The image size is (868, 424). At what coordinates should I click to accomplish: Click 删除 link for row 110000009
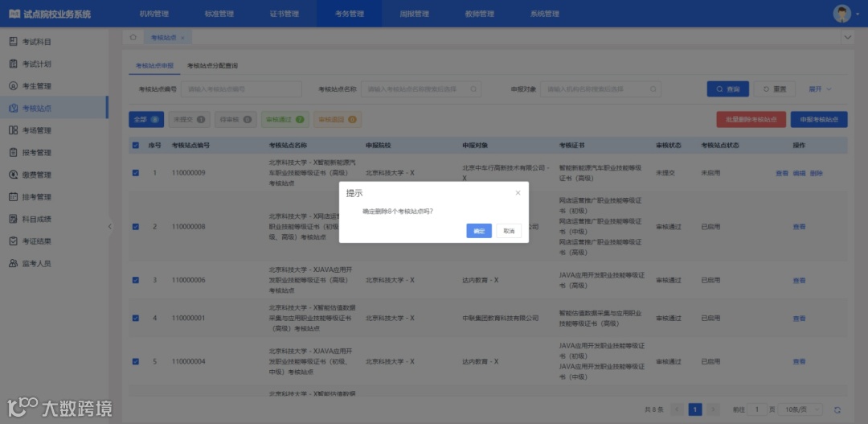816,173
